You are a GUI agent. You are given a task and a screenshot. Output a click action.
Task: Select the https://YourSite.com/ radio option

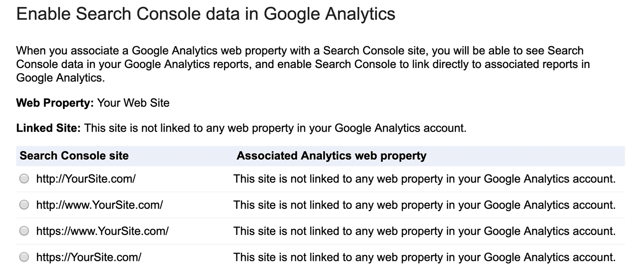[24, 257]
